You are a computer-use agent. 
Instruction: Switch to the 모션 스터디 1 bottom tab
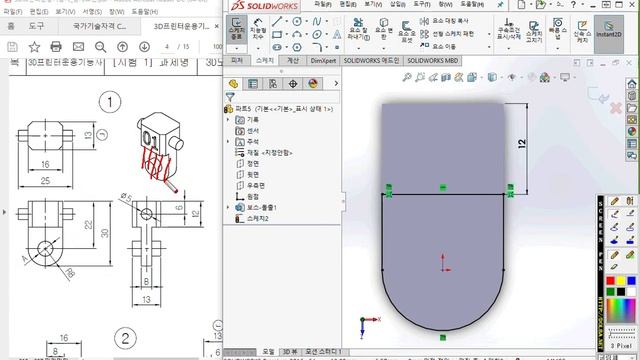pyautogui.click(x=323, y=351)
